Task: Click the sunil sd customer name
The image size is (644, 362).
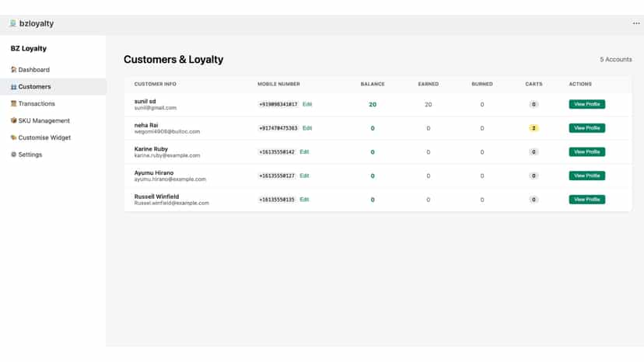Action: pyautogui.click(x=145, y=102)
